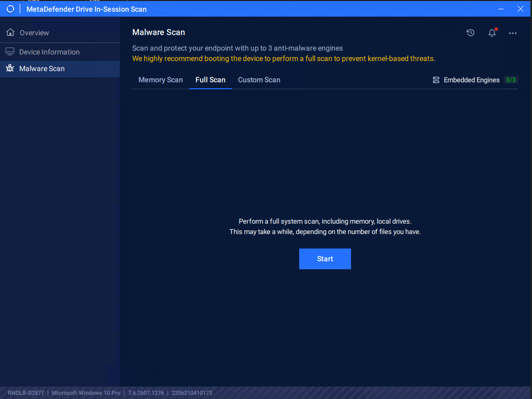Open the three-dot more options menu
The image size is (532, 399).
click(513, 33)
